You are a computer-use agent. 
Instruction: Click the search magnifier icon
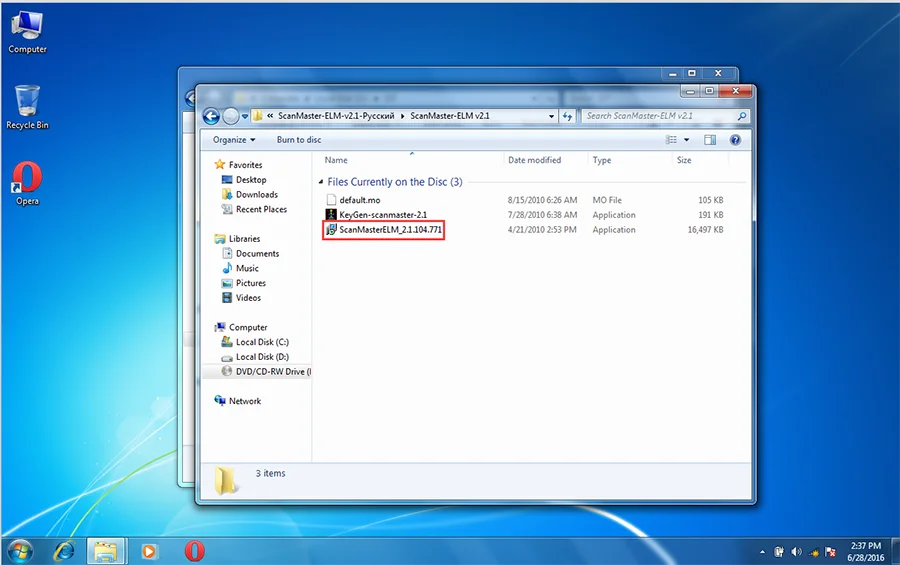tap(742, 116)
